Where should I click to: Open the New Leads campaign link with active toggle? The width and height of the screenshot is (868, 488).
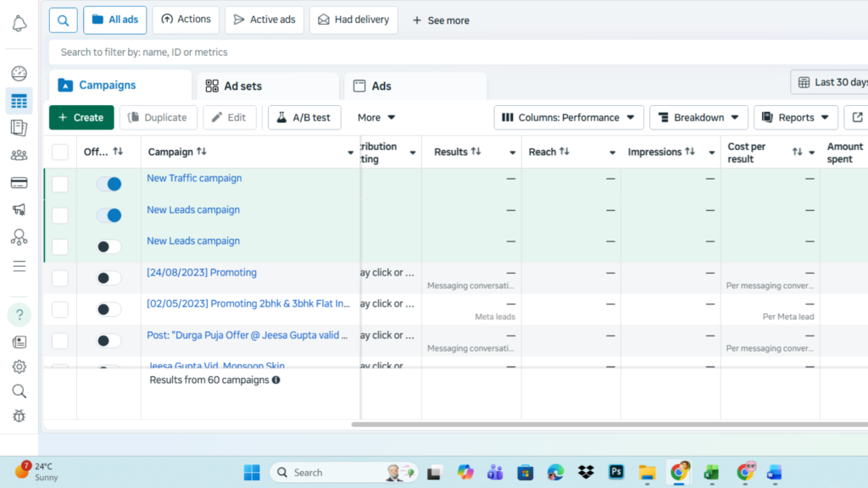click(193, 210)
